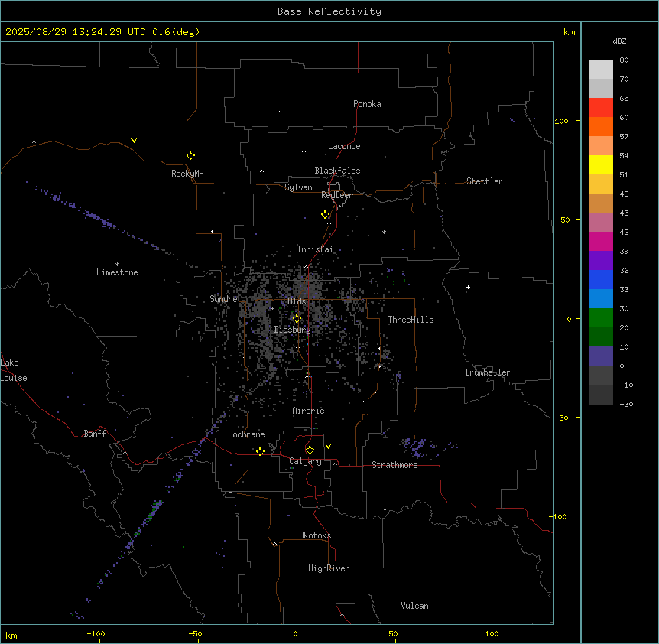Click the Stettler city label
The width and height of the screenshot is (659, 644).
485,181
